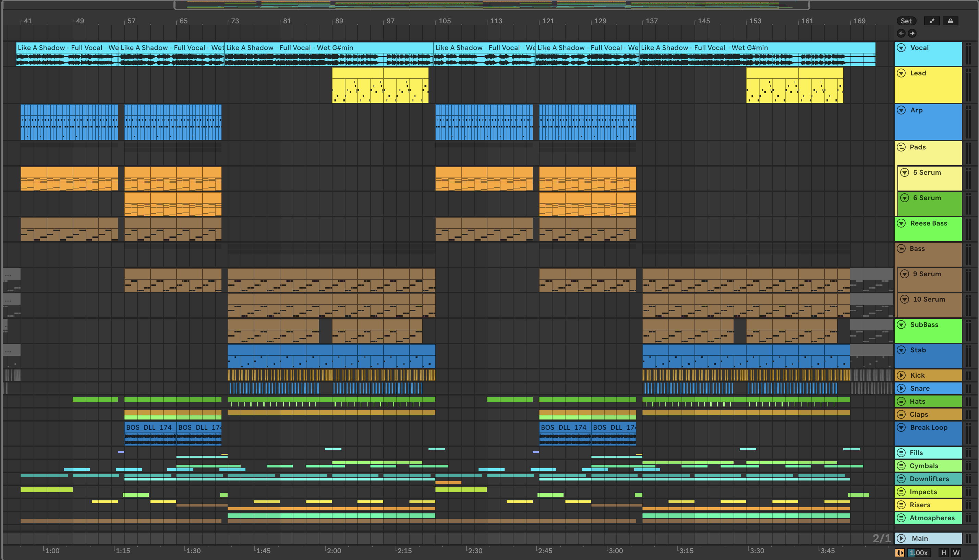Toggle the automation mode button
Viewport: 979px width, 560px height.
click(x=932, y=21)
